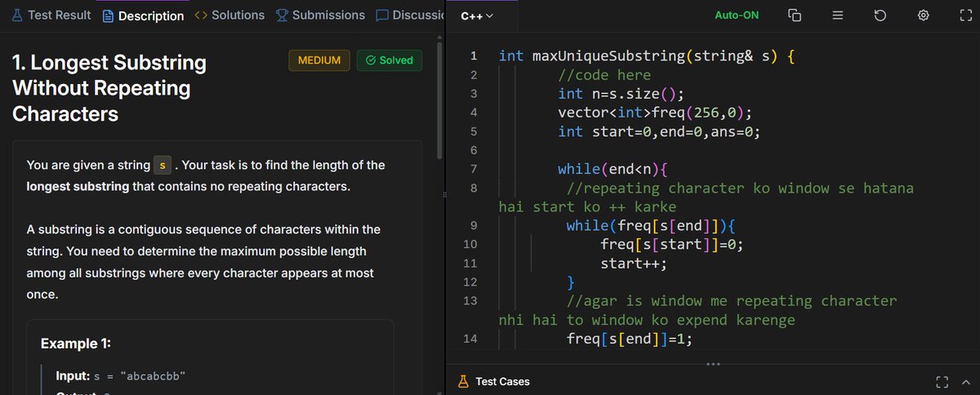Toggle the Auto-ON setting
Viewport: 980px width, 395px height.
click(737, 16)
